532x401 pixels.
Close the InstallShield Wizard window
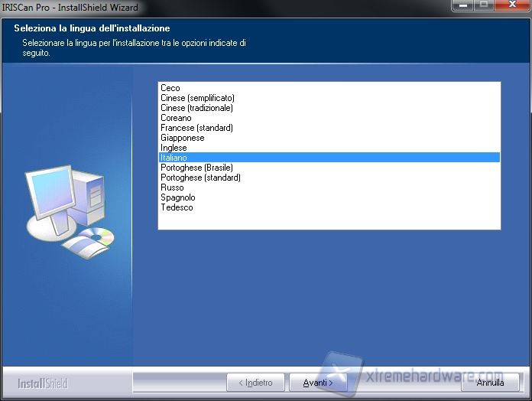[511, 6]
